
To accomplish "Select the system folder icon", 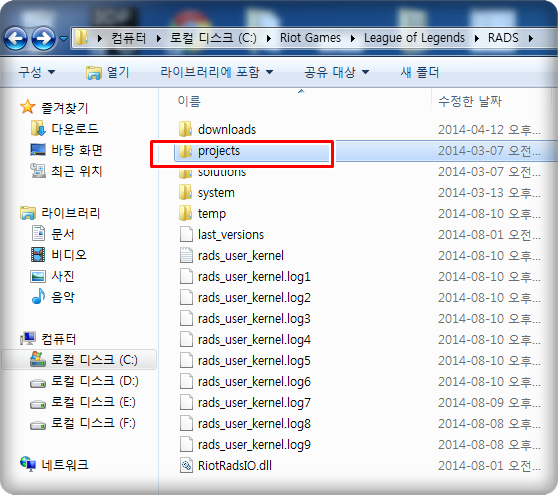I will coord(185,192).
